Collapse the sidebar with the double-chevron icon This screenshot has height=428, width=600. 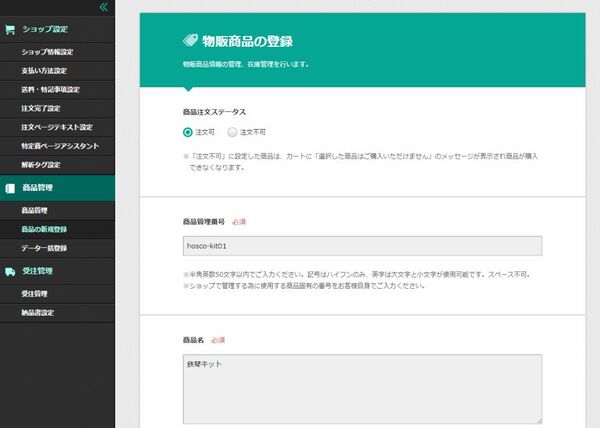[103, 7]
